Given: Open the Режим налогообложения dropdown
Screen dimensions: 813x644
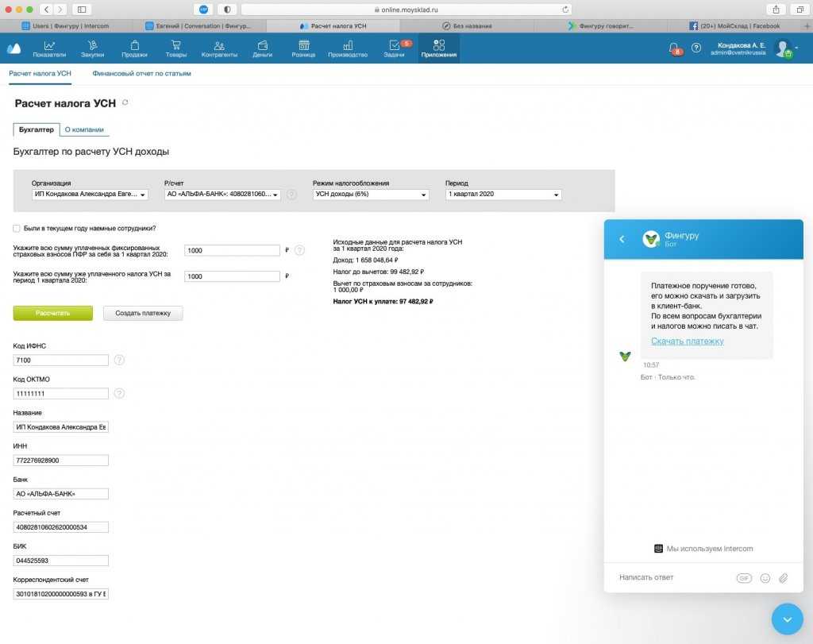Looking at the screenshot, I should click(x=371, y=195).
